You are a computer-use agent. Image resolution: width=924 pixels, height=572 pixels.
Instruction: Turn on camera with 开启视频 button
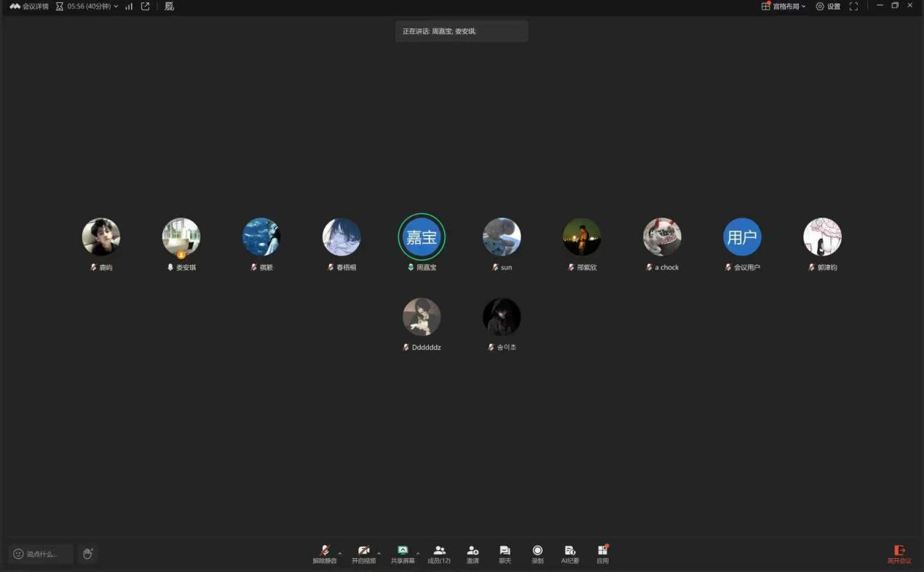363,553
